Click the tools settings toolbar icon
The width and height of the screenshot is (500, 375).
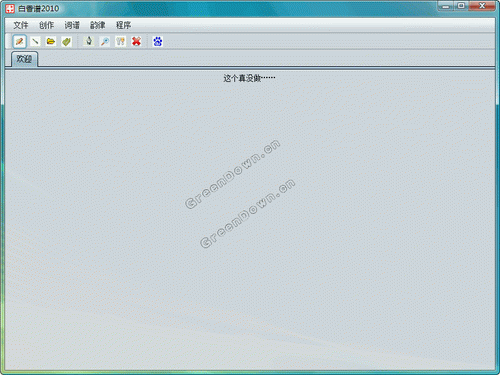coord(120,42)
